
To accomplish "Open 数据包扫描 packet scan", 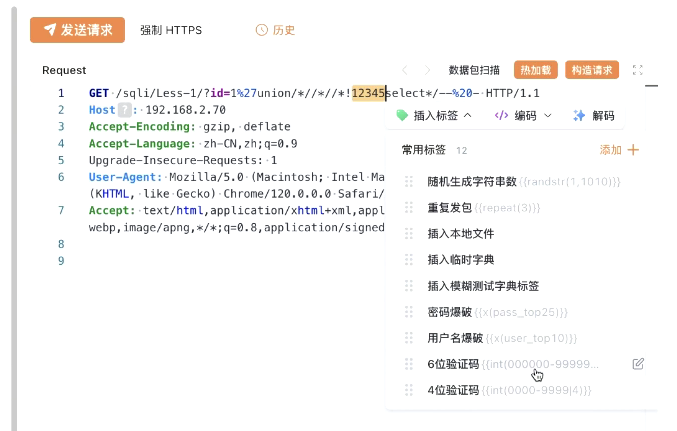I will tap(474, 70).
